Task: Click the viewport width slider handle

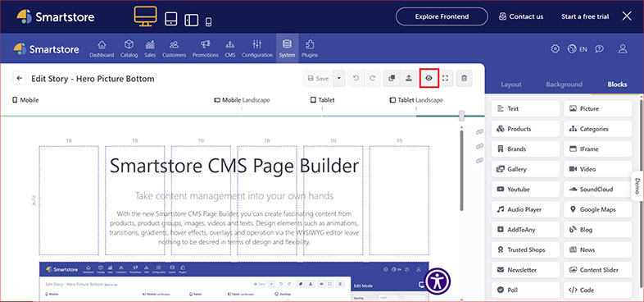Action: [461, 116]
